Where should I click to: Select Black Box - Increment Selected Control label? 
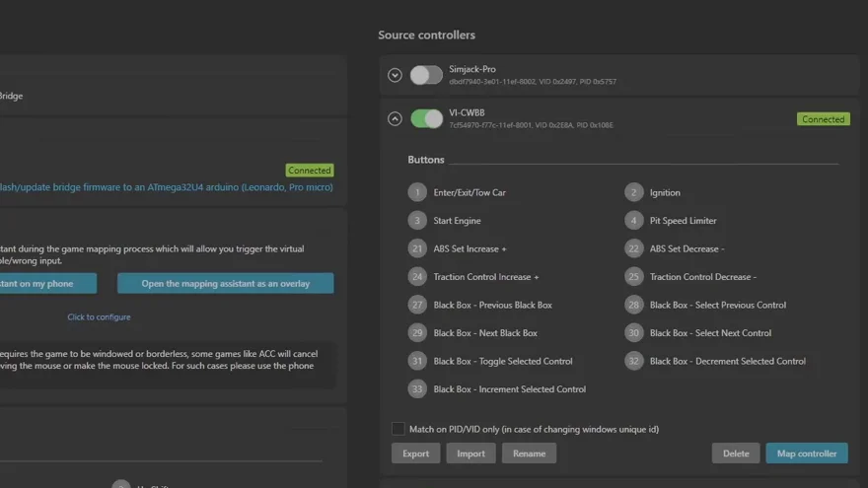(510, 389)
